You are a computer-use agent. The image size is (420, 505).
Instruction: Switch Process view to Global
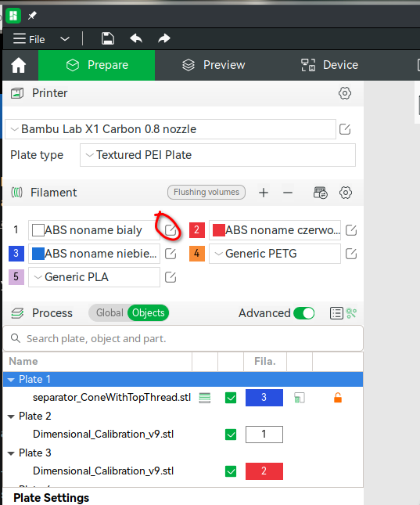point(109,312)
